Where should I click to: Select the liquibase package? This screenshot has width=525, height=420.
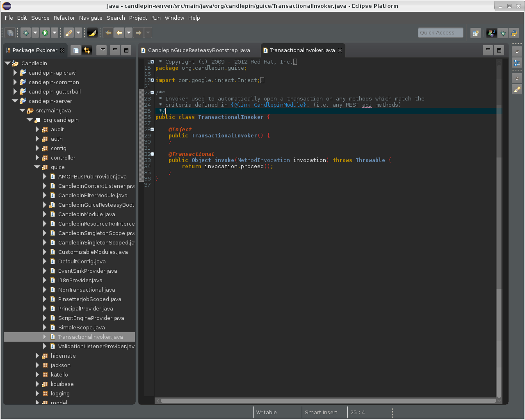[62, 384]
